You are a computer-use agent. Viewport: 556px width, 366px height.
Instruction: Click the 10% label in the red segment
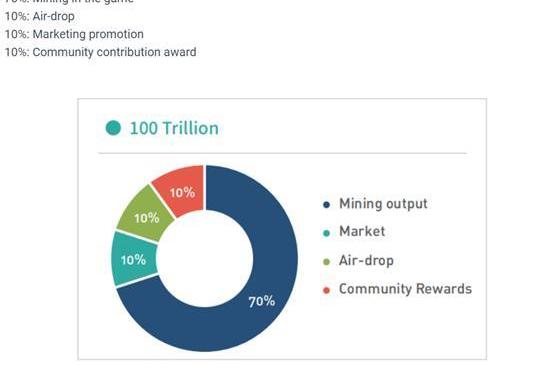[x=182, y=193]
